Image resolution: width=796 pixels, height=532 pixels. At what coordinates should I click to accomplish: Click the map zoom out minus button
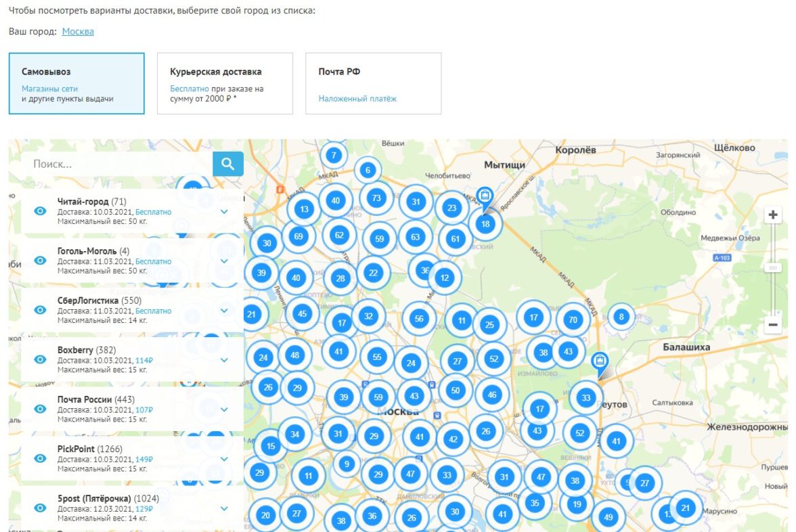tap(773, 325)
